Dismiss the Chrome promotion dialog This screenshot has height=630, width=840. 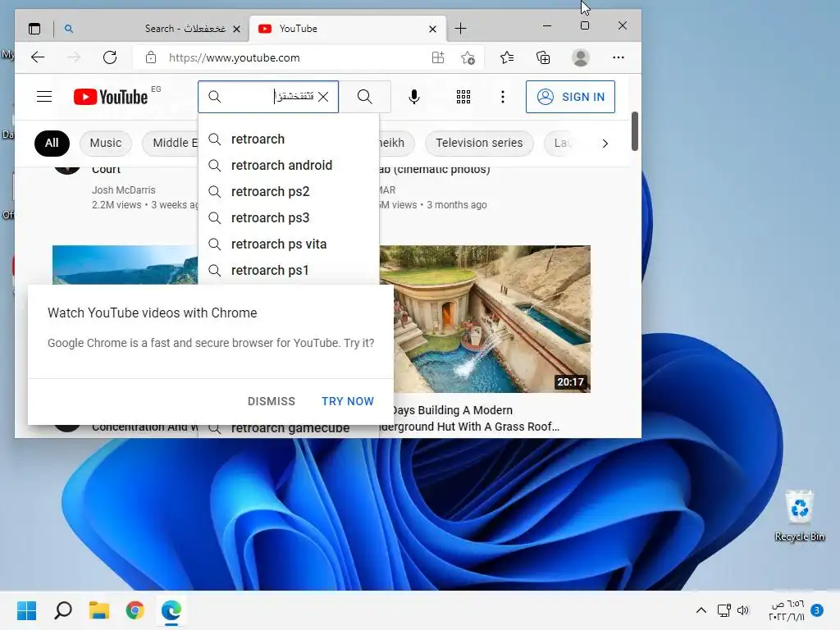tap(271, 401)
